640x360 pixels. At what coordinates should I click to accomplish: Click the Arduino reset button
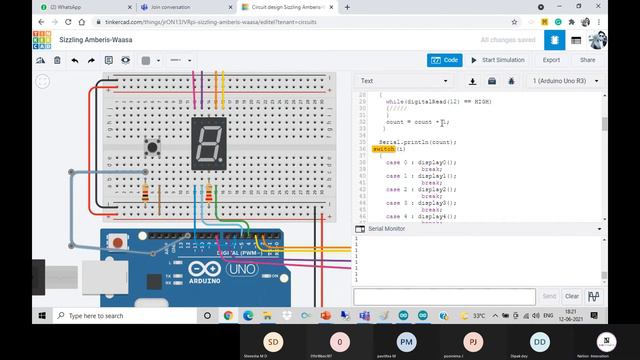tap(118, 242)
